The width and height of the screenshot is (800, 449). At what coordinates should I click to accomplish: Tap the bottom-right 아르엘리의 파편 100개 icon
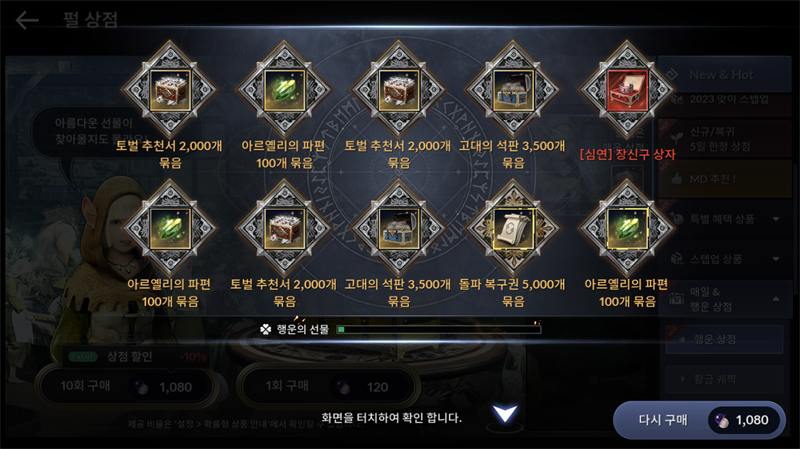[x=627, y=229]
